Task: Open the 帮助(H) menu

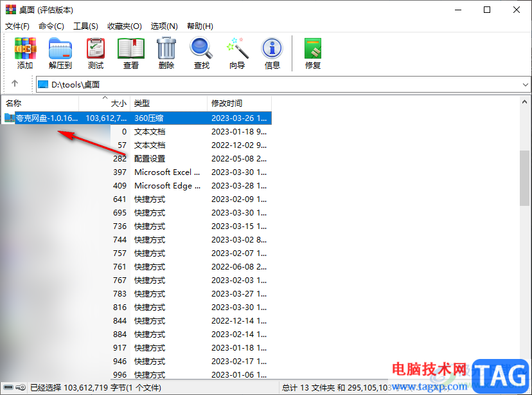Action: 200,26
